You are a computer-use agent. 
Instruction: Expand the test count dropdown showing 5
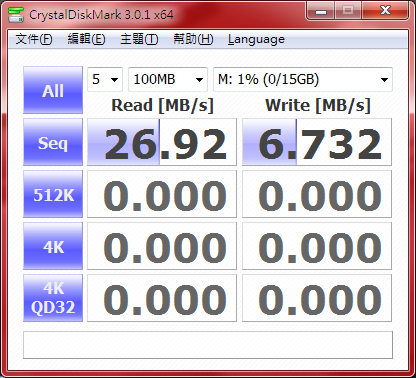(x=105, y=79)
